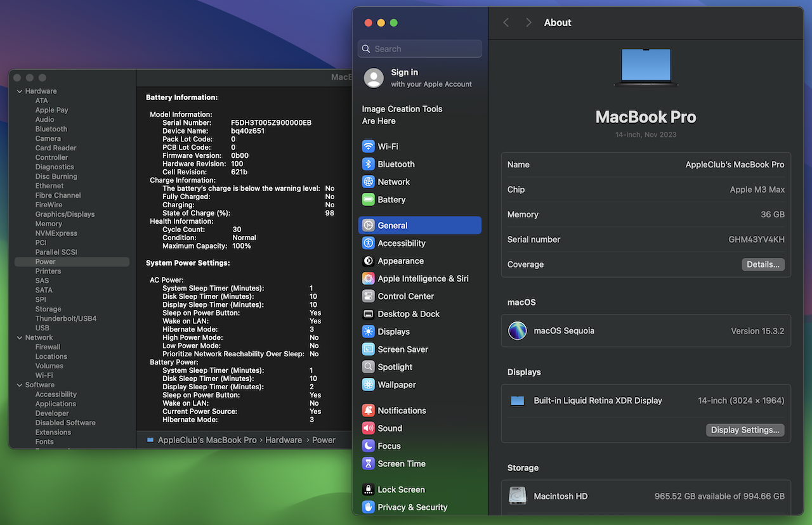Collapse the Software section in System Information

click(x=20, y=385)
